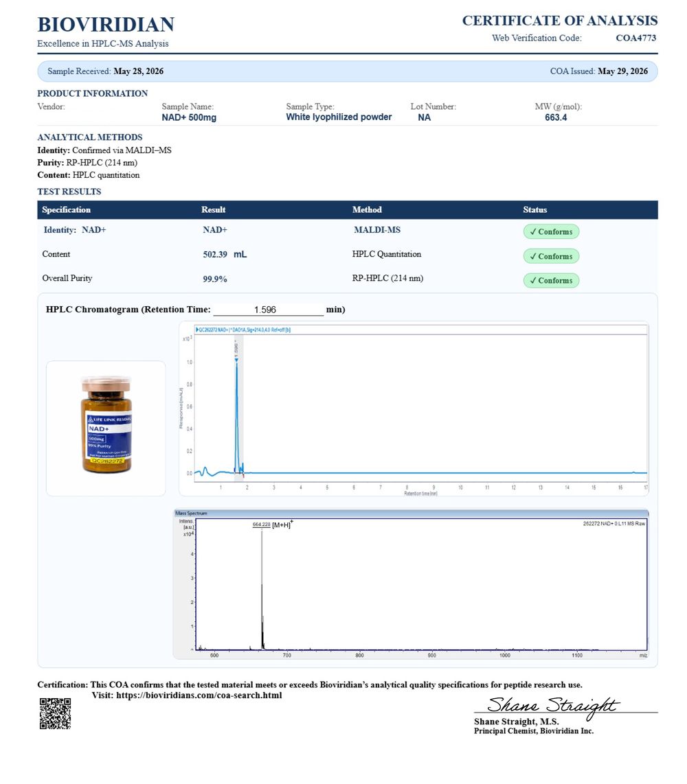Click the Excellence in HPLC-MS Analysis tagline

[x=102, y=43]
